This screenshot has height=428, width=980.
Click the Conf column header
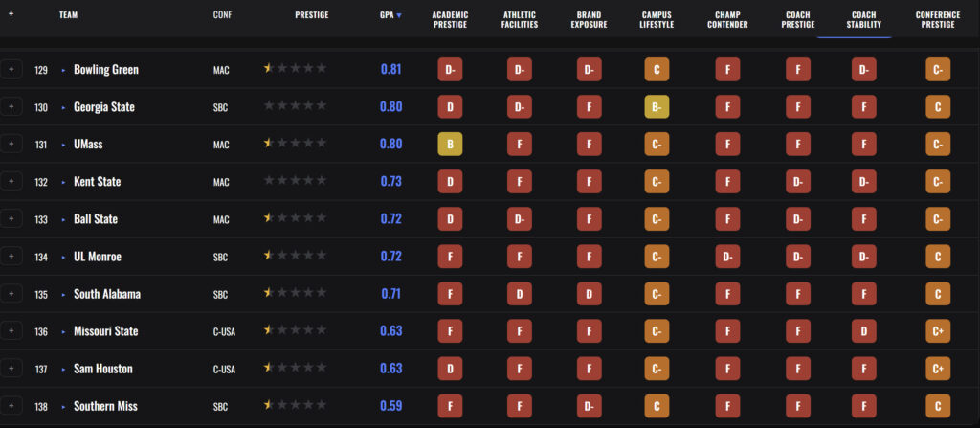tap(222, 15)
